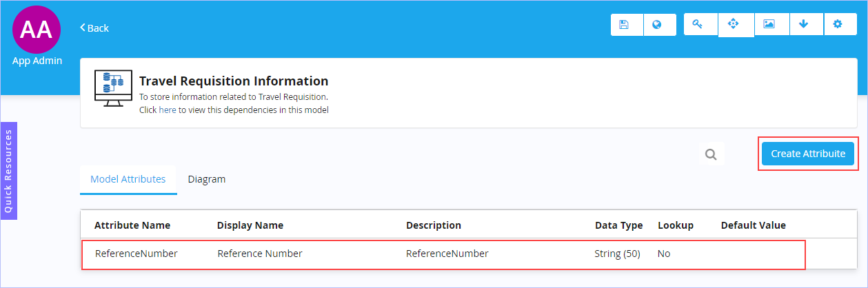Click the Attribute Name column header
This screenshot has width=868, height=288.
tap(132, 225)
